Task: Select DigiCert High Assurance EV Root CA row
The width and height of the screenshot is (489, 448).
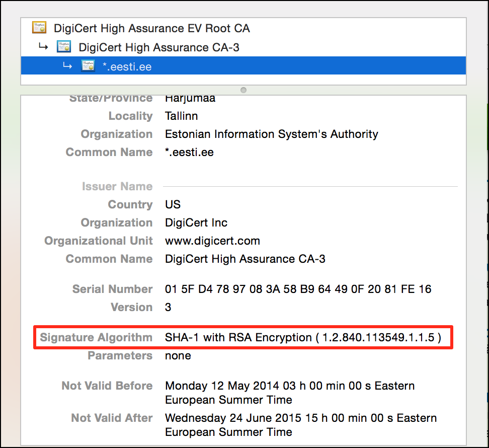Action: [x=243, y=28]
